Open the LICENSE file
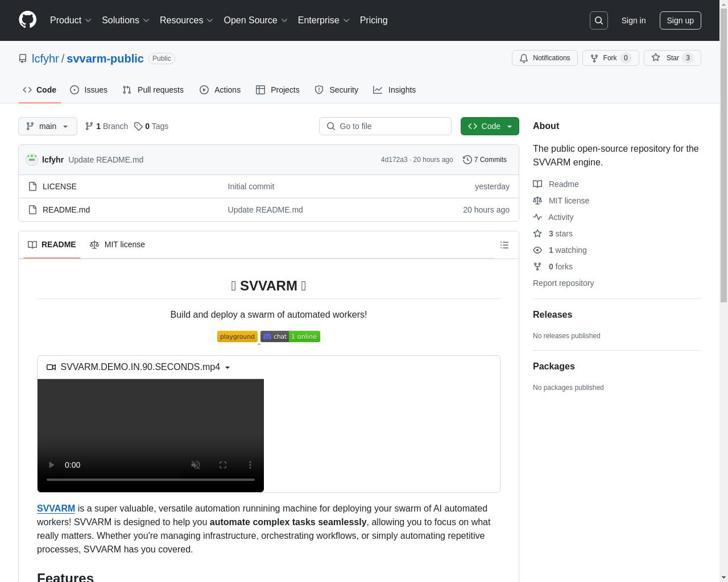728x582 pixels. coord(60,186)
